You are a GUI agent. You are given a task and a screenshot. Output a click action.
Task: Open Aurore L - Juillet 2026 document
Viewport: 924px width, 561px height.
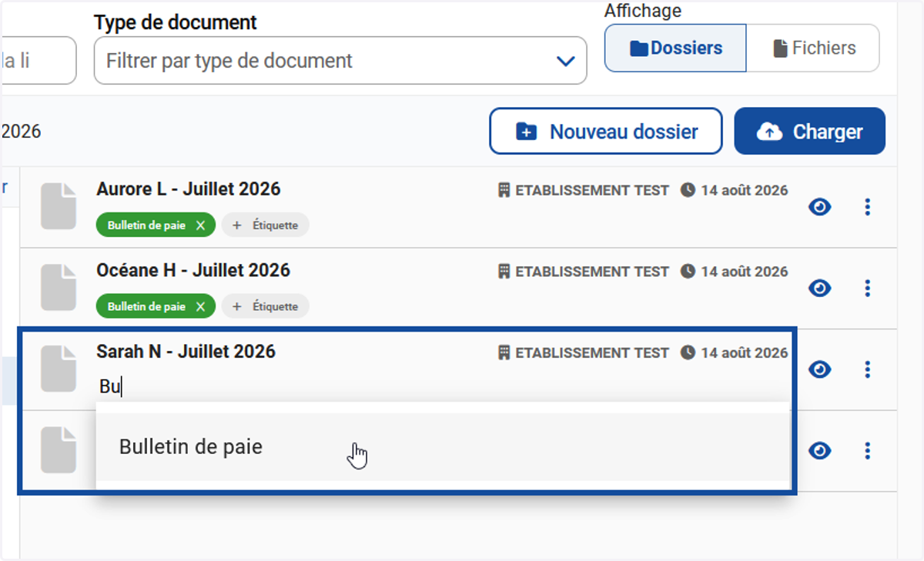189,189
